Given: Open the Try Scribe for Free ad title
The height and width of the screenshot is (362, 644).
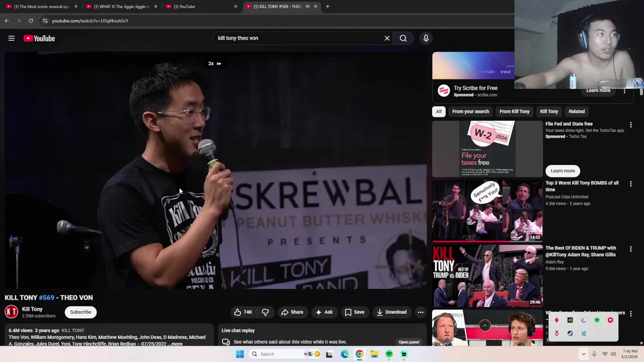Looking at the screenshot, I should click(x=475, y=88).
